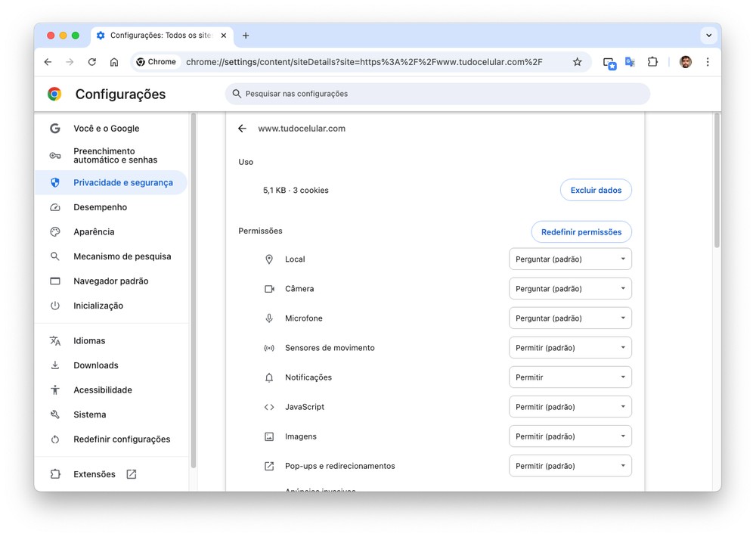Expand the tab search chevron
This screenshot has width=756, height=537.
pyautogui.click(x=708, y=36)
